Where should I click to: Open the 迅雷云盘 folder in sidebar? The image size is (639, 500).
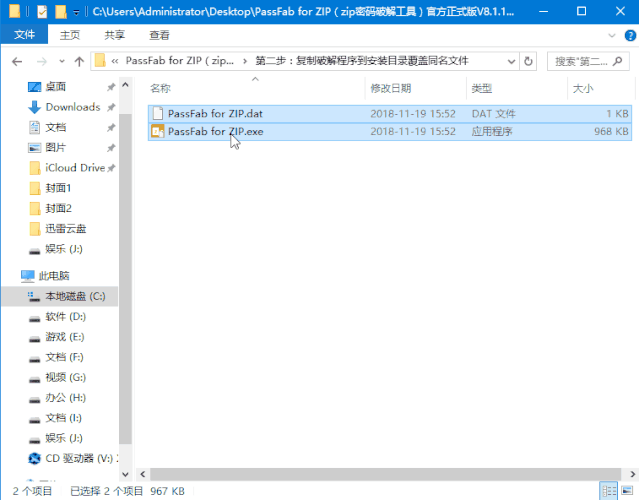[65, 229]
